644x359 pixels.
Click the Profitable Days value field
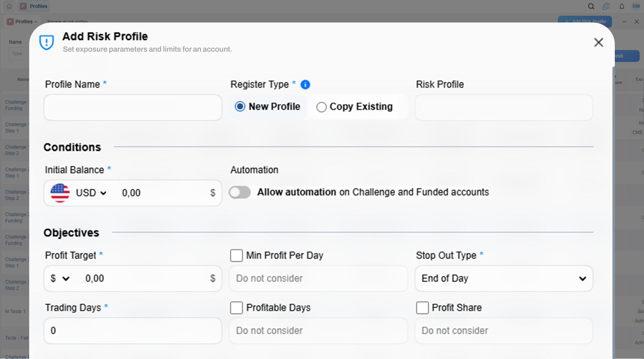tap(318, 331)
